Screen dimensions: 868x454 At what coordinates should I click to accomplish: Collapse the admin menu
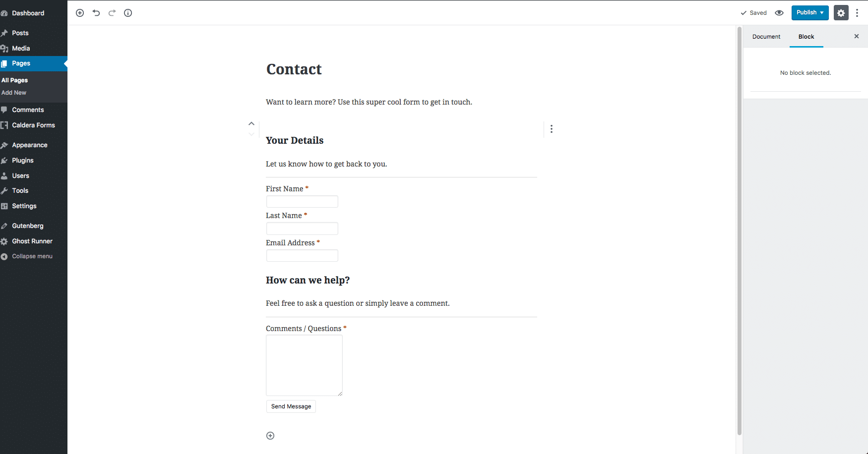coord(32,256)
